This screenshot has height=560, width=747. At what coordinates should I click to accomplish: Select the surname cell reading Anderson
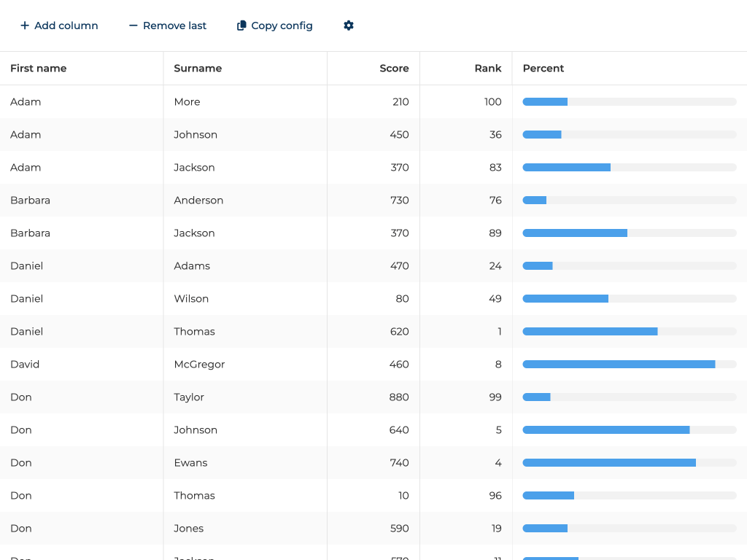click(x=198, y=201)
